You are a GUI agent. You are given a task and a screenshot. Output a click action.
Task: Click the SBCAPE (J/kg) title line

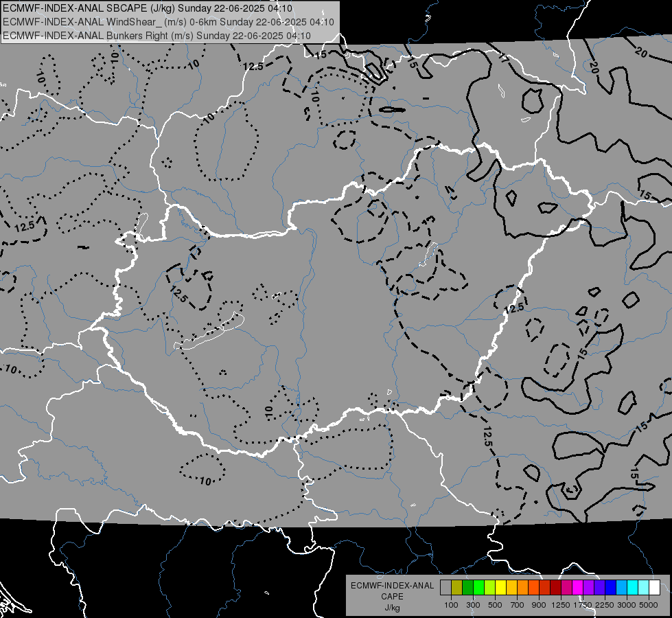pos(148,8)
